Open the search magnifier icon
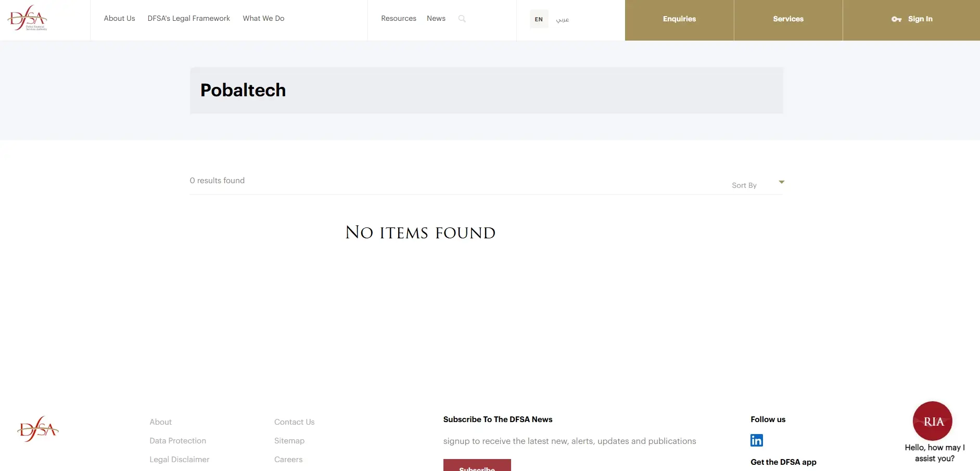The width and height of the screenshot is (980, 471). [x=462, y=19]
